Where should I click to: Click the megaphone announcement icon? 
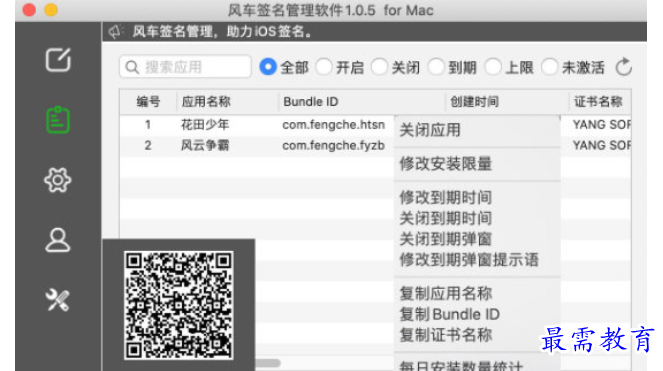pos(115,31)
